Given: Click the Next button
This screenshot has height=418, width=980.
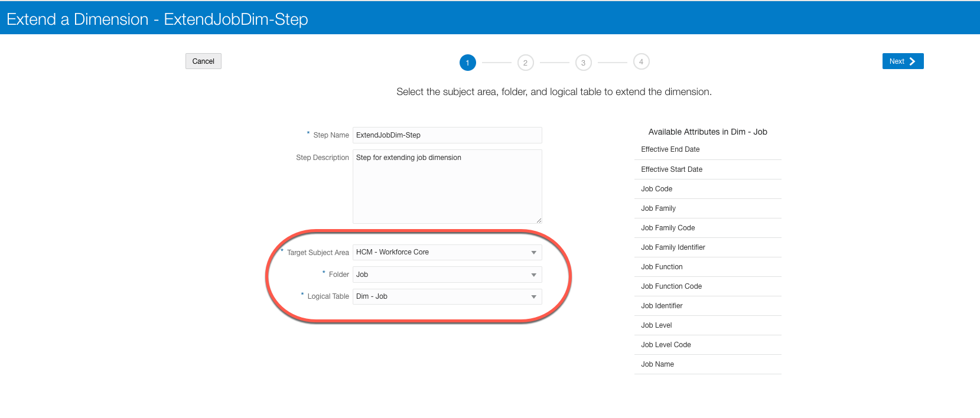Looking at the screenshot, I should pos(902,61).
